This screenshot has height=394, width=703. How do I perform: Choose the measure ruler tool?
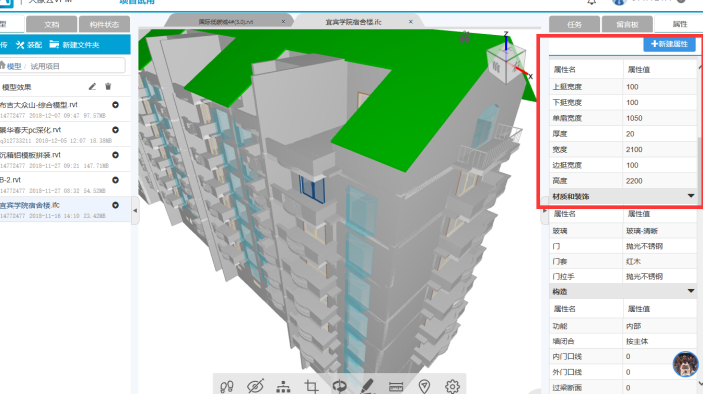[x=396, y=386]
